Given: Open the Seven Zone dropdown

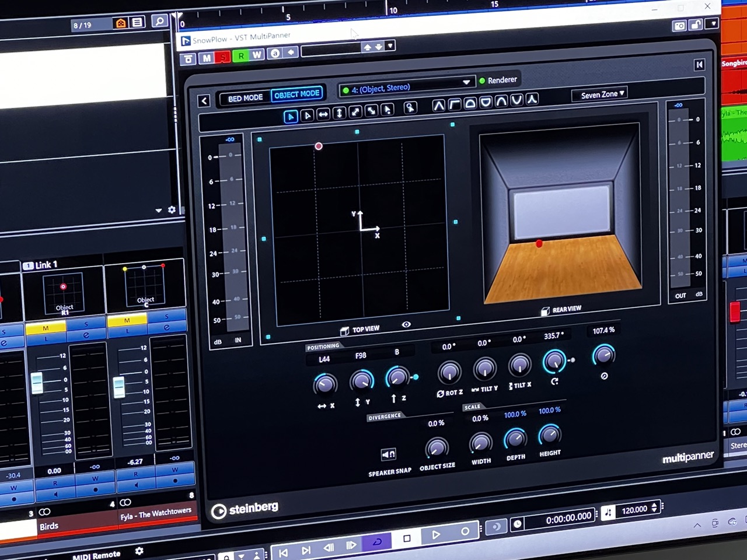Looking at the screenshot, I should coord(599,94).
